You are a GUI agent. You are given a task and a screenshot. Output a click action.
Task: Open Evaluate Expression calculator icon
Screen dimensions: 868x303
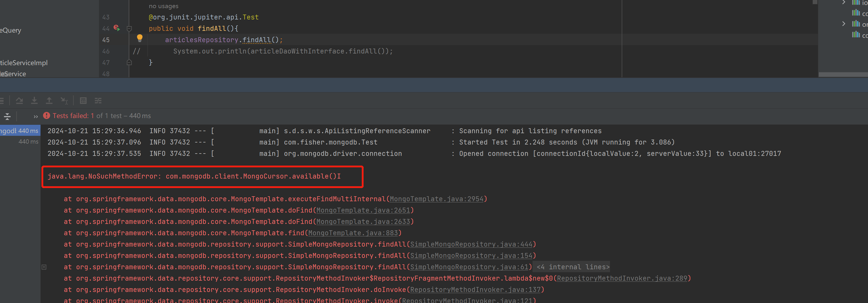tap(83, 100)
